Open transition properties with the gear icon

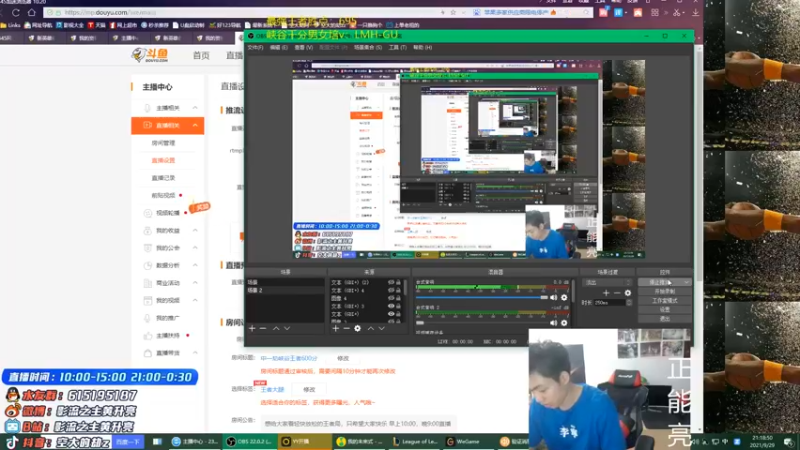(628, 293)
